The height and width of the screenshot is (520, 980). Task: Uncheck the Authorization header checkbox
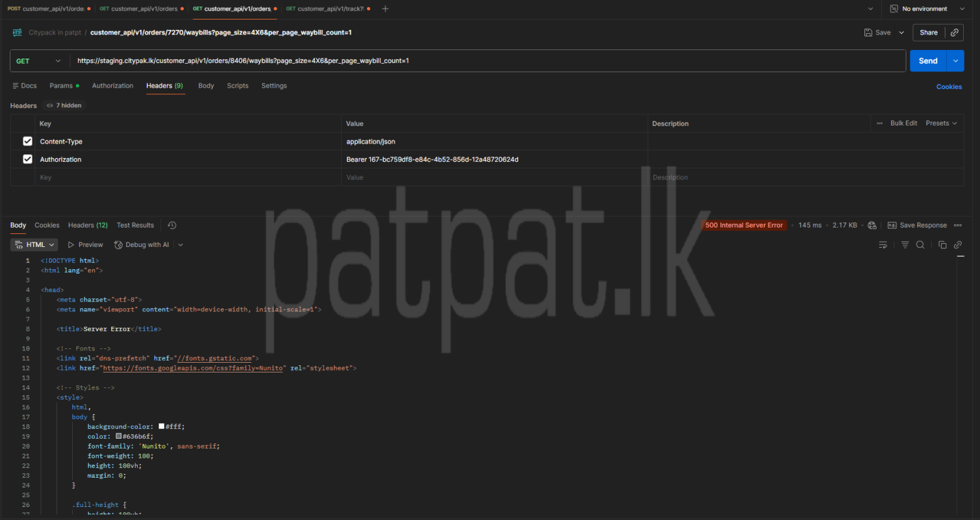27,159
